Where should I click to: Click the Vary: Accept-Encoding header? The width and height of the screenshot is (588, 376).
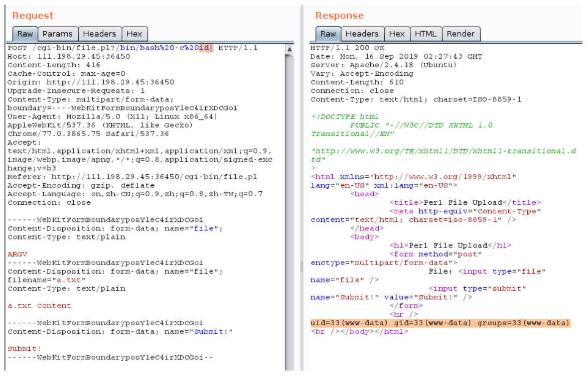coord(362,74)
